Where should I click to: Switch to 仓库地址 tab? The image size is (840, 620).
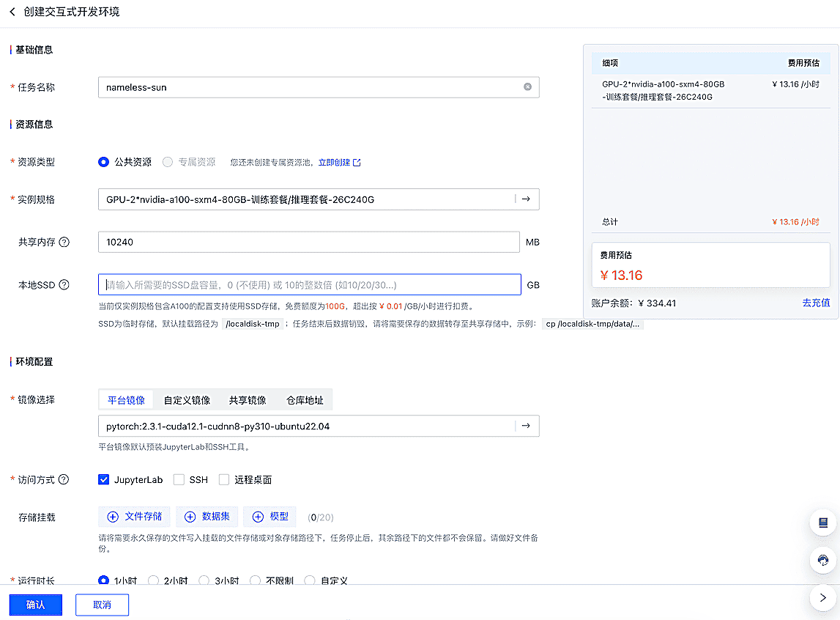pyautogui.click(x=305, y=399)
